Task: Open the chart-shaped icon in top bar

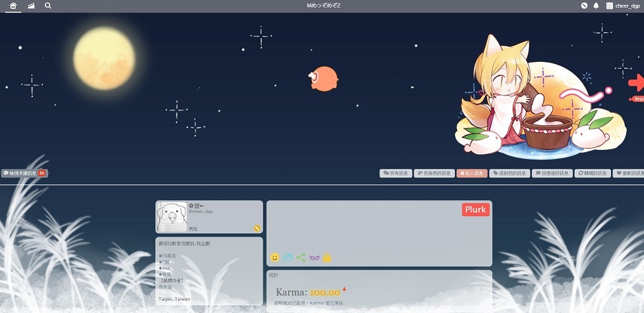Action: pos(31,6)
